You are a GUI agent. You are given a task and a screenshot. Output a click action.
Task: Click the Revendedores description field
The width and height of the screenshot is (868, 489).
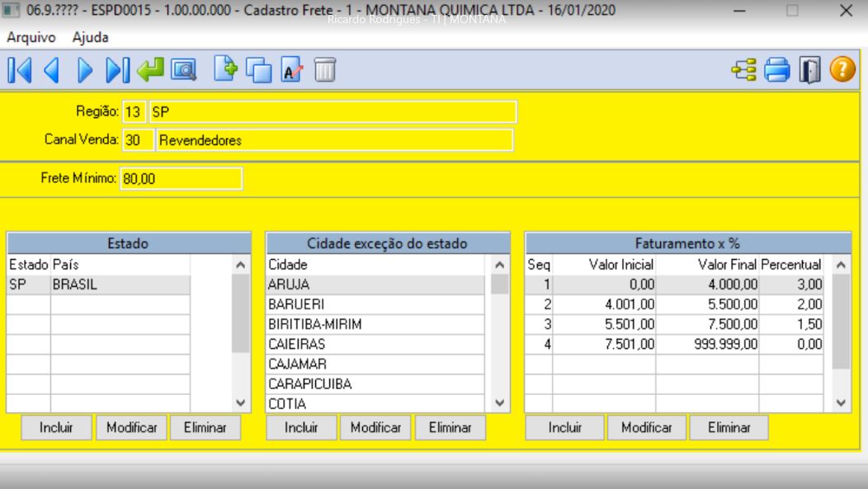tap(335, 140)
